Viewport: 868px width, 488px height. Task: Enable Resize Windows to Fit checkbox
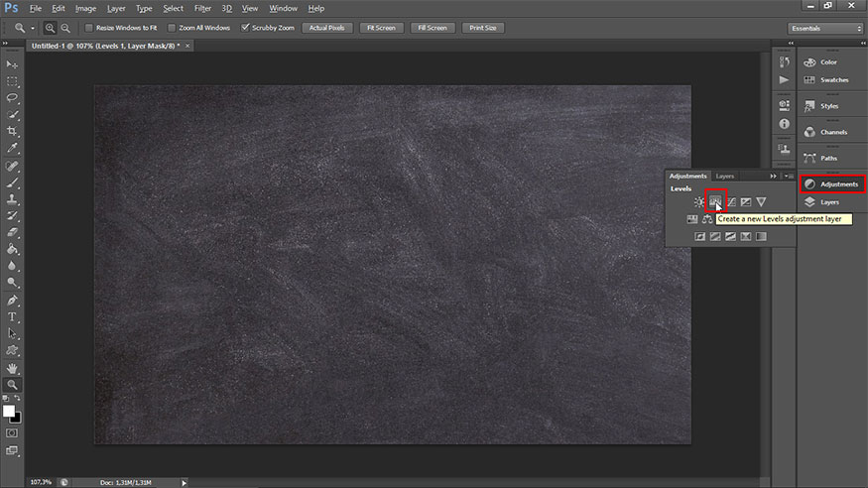tap(88, 28)
